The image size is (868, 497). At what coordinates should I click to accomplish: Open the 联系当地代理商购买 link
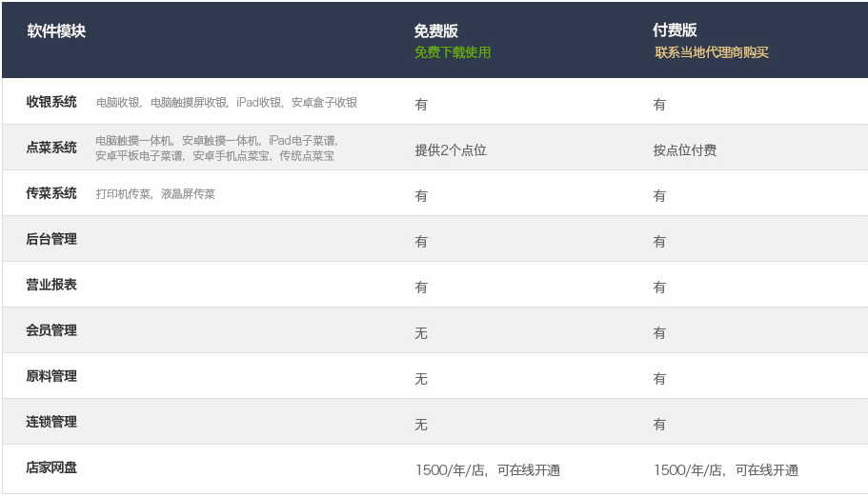click(x=712, y=52)
